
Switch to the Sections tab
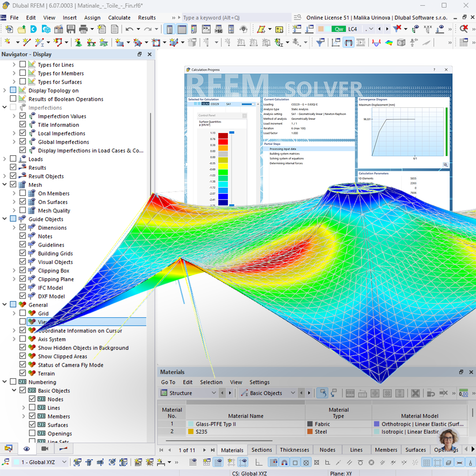[x=262, y=450]
